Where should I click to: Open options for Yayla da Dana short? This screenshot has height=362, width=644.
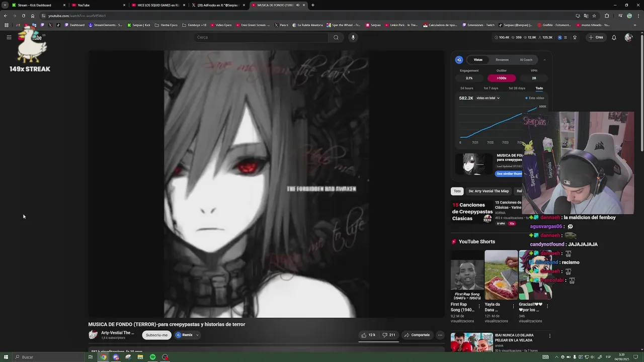coord(513,306)
